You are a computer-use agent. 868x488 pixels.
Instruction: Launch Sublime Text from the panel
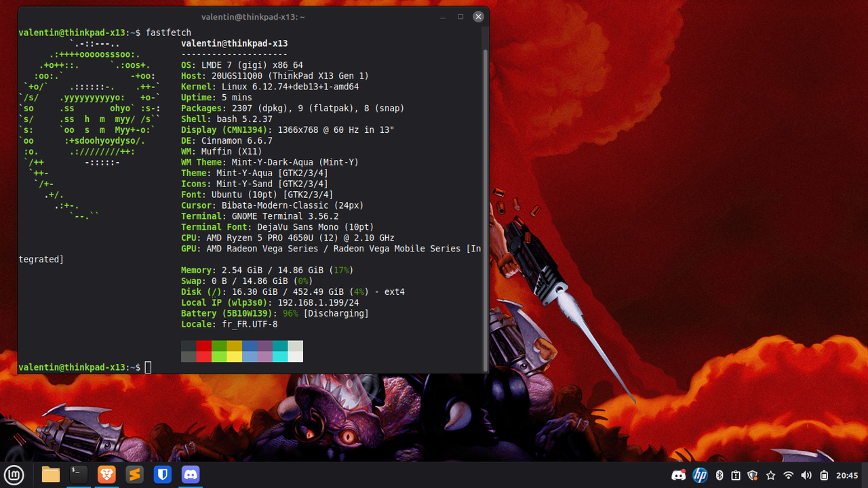(134, 474)
